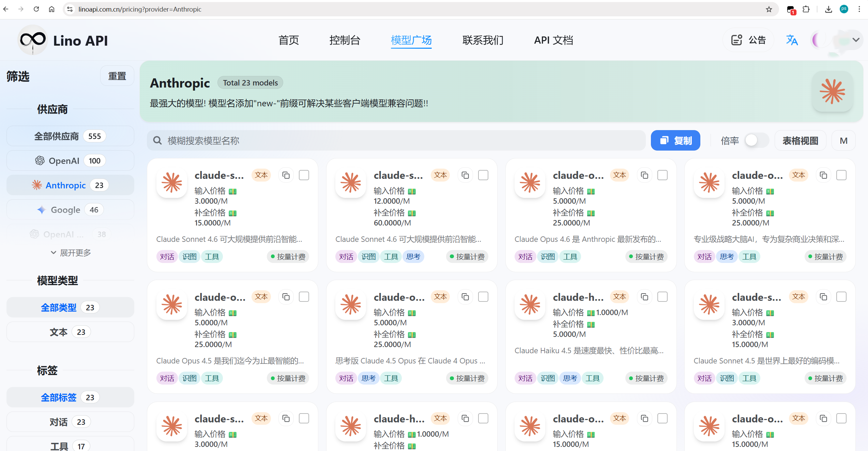The image size is (868, 451).
Task: Click the Anthropic starburst logo in the banner
Action: click(832, 91)
